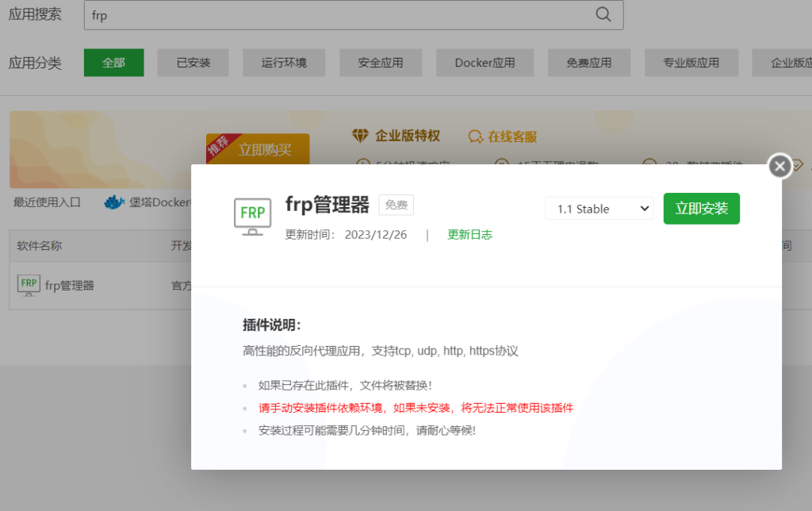812x511 pixels.
Task: Open the 更新日志 link
Action: pyautogui.click(x=469, y=235)
